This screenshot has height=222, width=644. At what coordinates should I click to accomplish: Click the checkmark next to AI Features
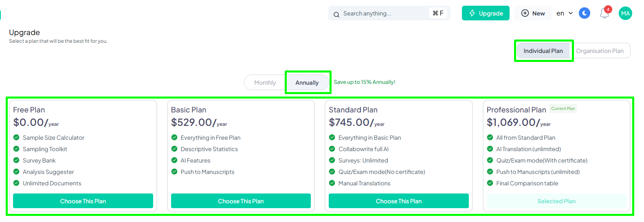(174, 160)
